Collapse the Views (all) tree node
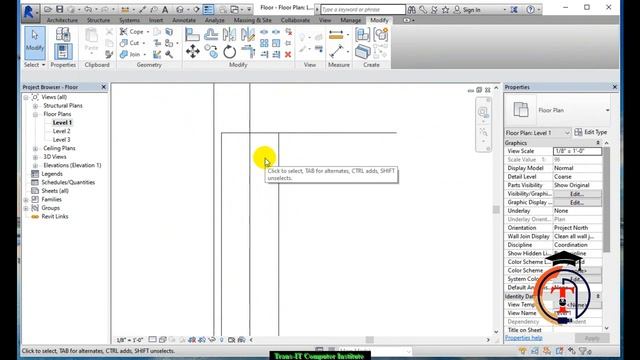 tap(26, 97)
